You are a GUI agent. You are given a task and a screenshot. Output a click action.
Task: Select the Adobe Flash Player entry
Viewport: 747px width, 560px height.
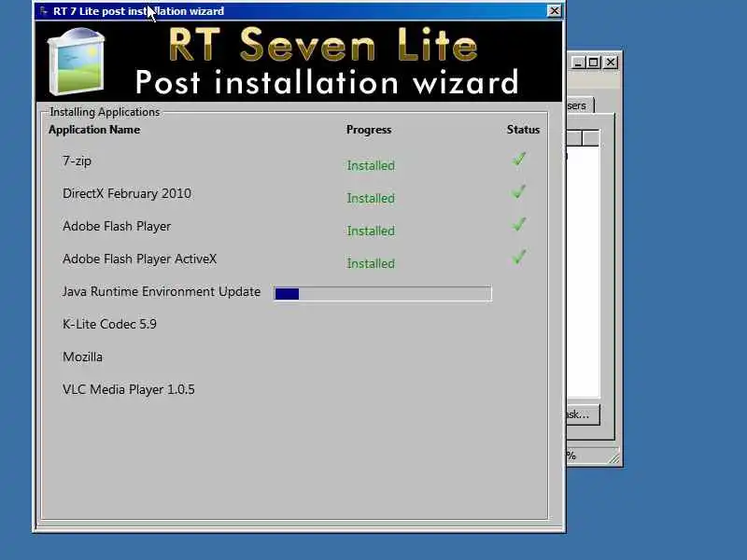pos(117,226)
